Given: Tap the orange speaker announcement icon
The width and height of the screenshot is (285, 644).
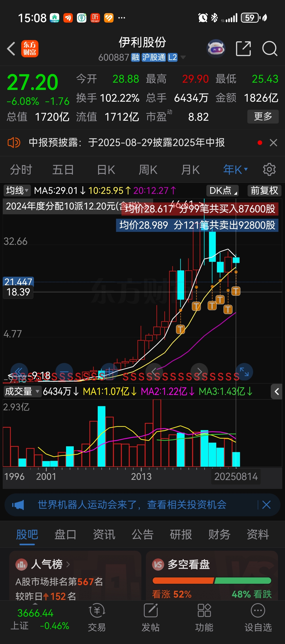Looking at the screenshot, I should point(14,143).
